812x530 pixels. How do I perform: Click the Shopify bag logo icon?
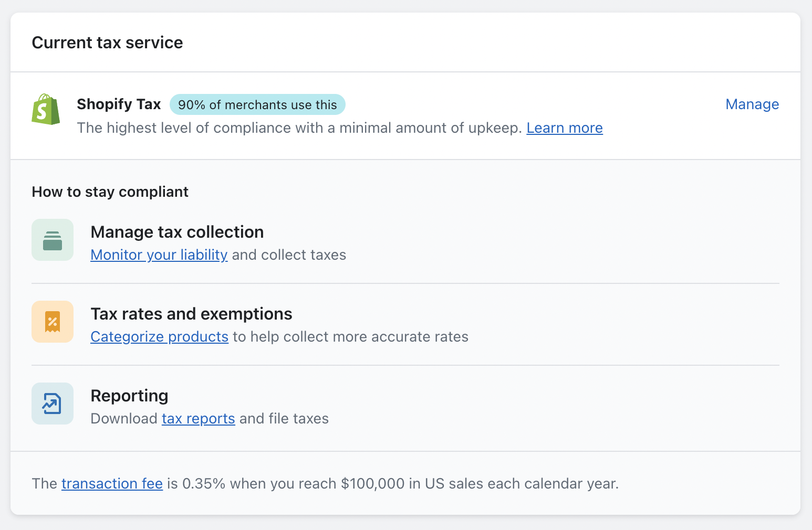(x=46, y=110)
